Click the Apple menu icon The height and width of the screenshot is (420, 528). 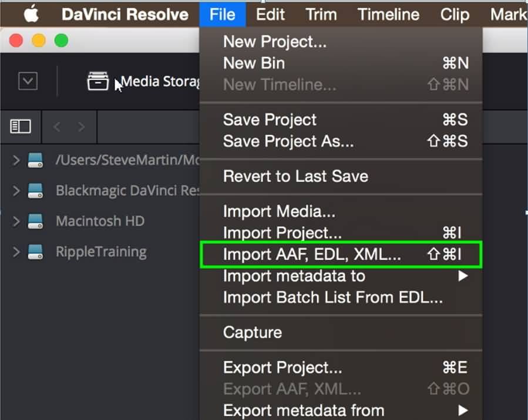click(31, 14)
